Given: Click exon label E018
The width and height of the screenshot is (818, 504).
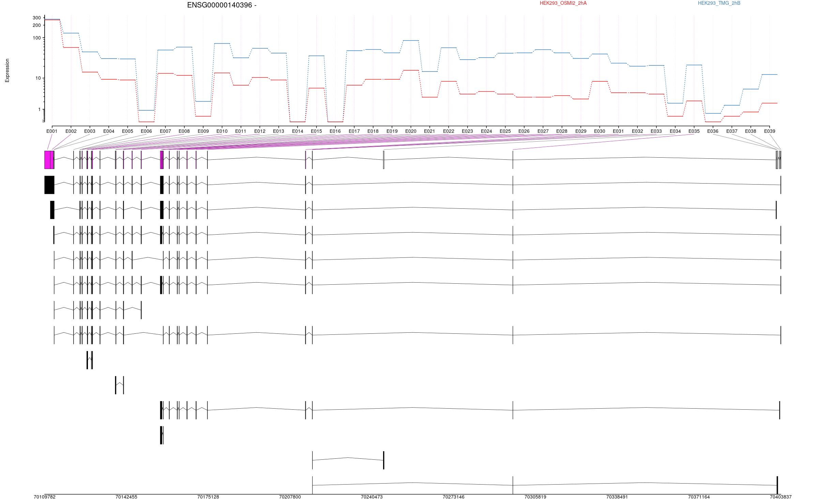Looking at the screenshot, I should (373, 131).
